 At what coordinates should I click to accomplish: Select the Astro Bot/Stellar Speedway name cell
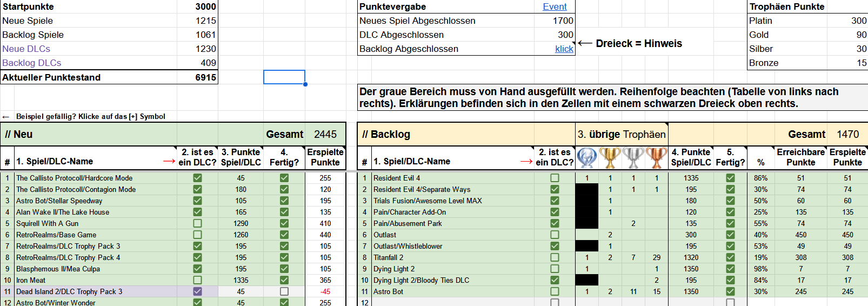(59, 201)
